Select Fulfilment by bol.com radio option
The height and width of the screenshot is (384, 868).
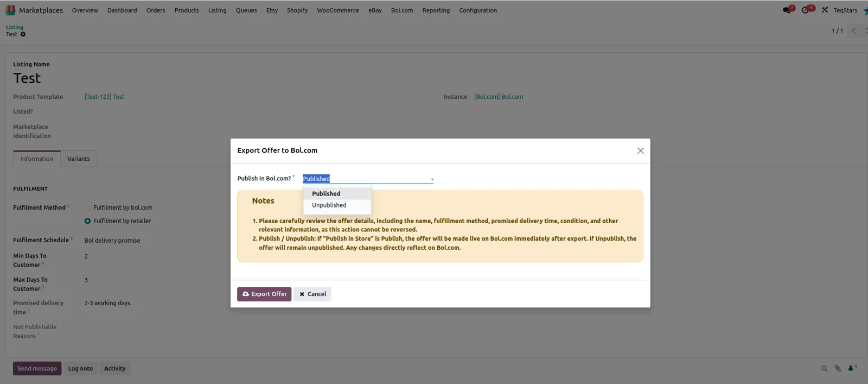(87, 207)
